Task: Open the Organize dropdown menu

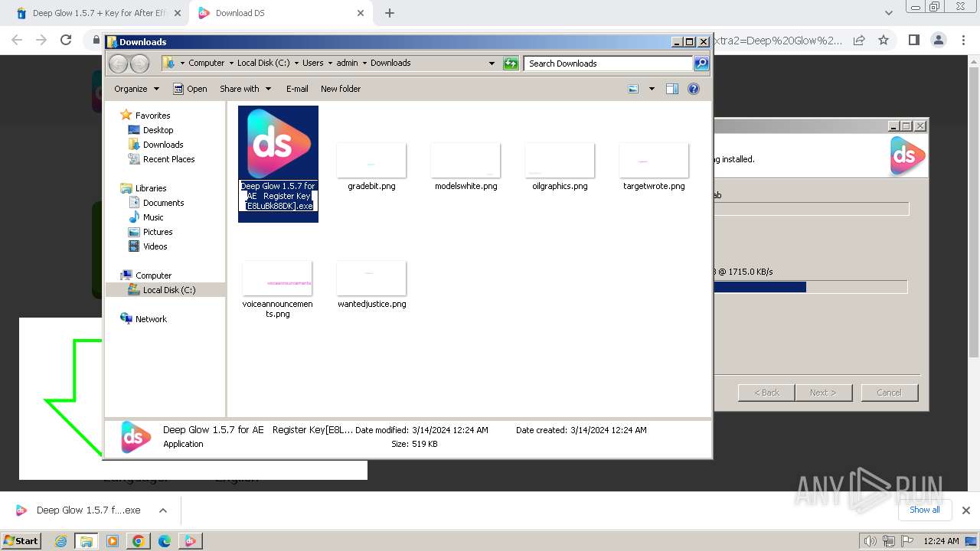Action: coord(136,89)
